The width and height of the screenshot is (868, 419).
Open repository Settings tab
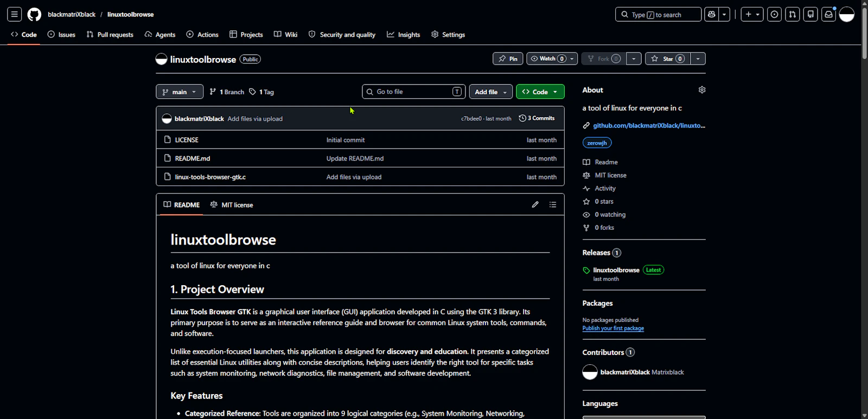point(448,35)
